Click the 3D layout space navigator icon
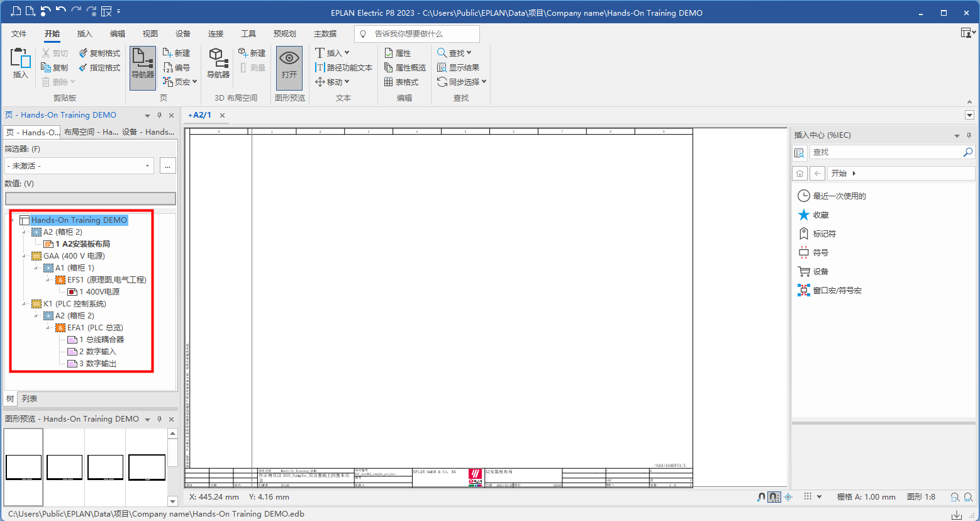Screen dimensions: 980x521 point(218,62)
